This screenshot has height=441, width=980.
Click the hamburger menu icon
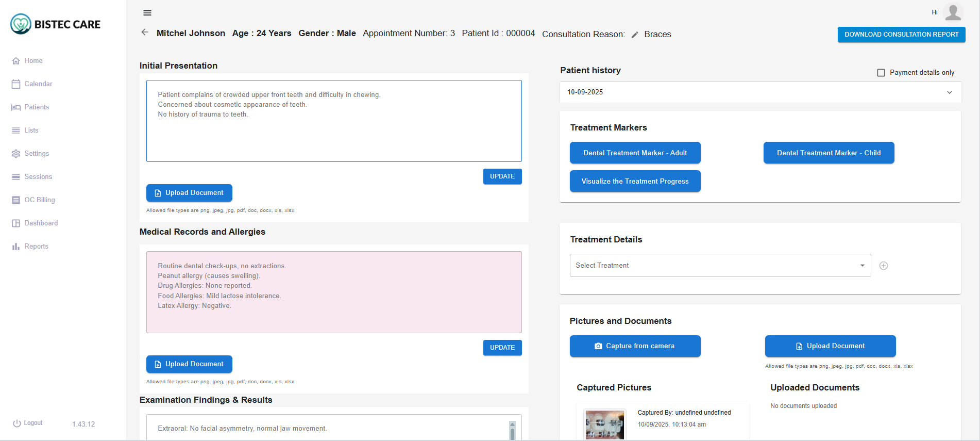[147, 13]
